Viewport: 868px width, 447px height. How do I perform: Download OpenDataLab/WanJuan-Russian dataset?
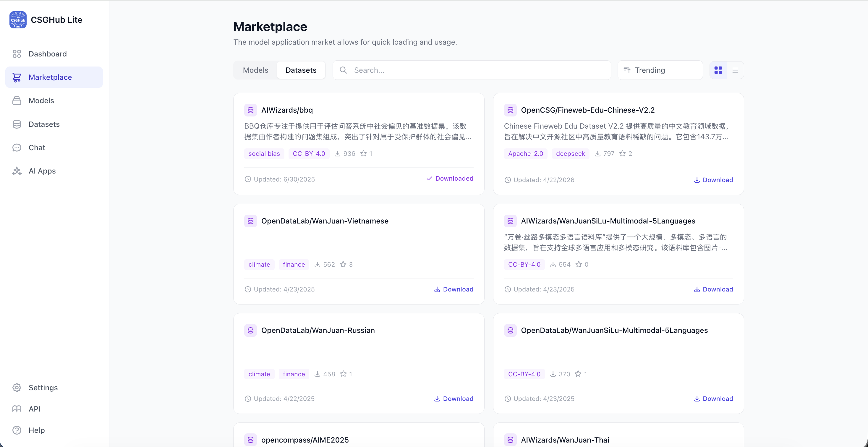454,399
